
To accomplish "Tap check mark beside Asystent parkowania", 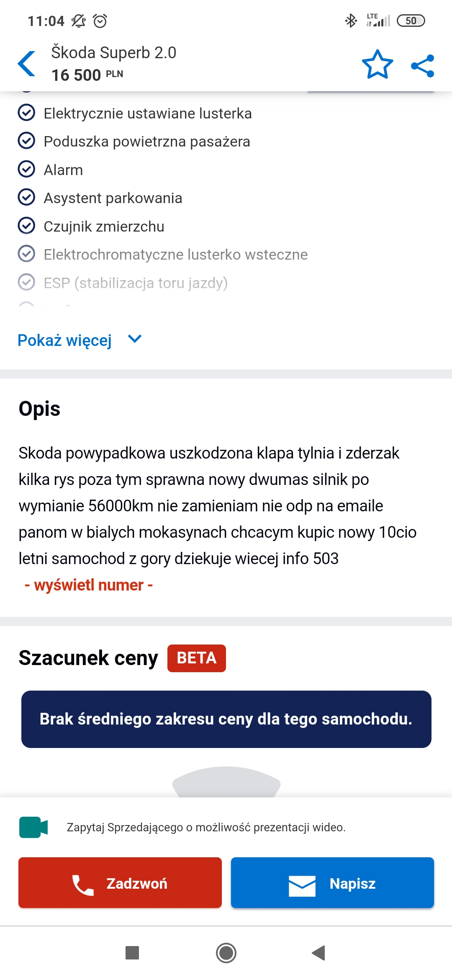I will click(x=26, y=197).
